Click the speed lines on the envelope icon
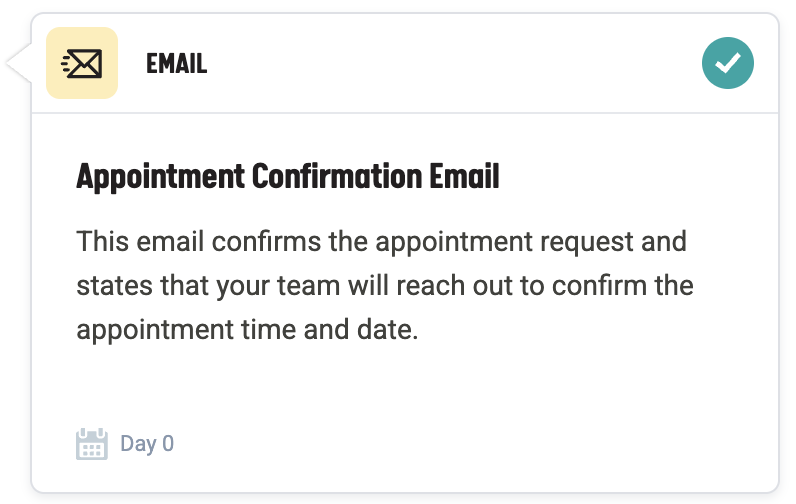The image size is (796, 504). 67,64
